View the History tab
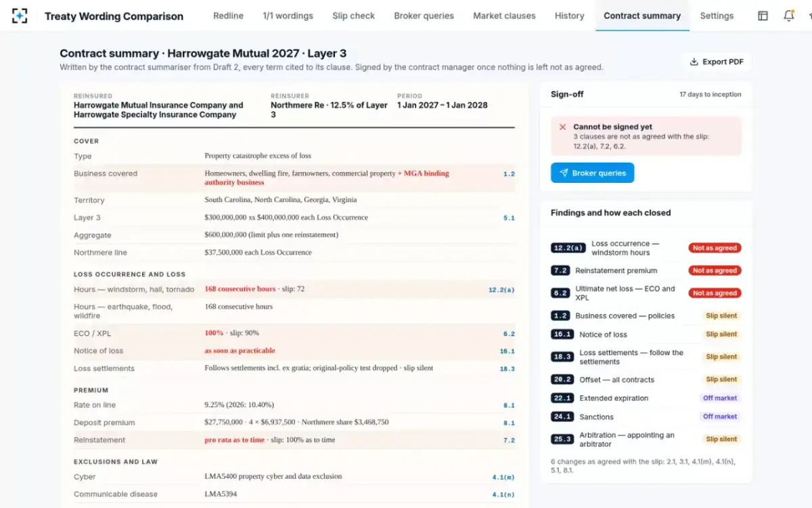 569,16
